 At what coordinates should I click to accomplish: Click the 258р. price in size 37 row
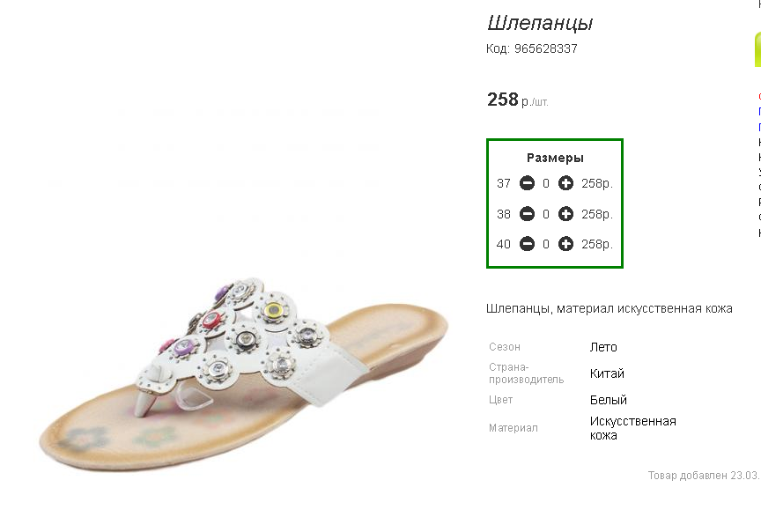(597, 183)
